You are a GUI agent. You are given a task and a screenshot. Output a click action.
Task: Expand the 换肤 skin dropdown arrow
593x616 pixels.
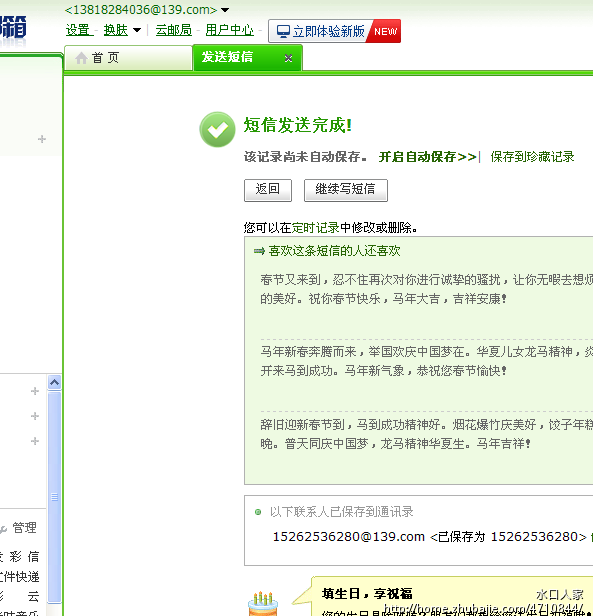click(x=137, y=30)
